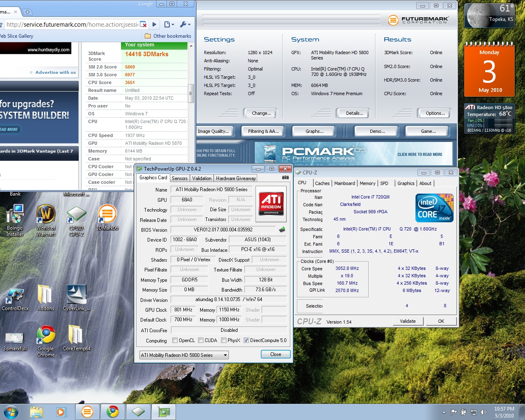Show hidden tray icons arrow

(x=444, y=412)
